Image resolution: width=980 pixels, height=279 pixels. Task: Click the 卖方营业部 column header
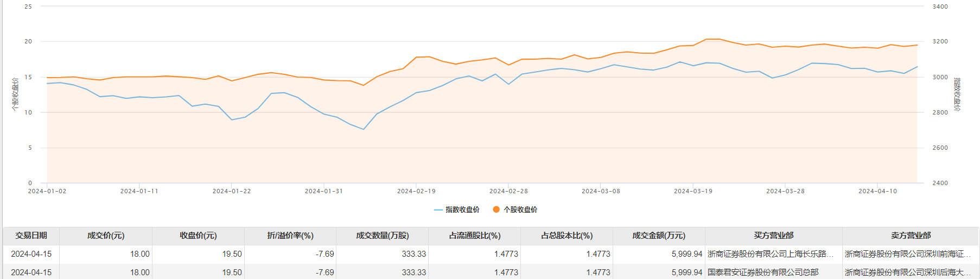coord(911,236)
